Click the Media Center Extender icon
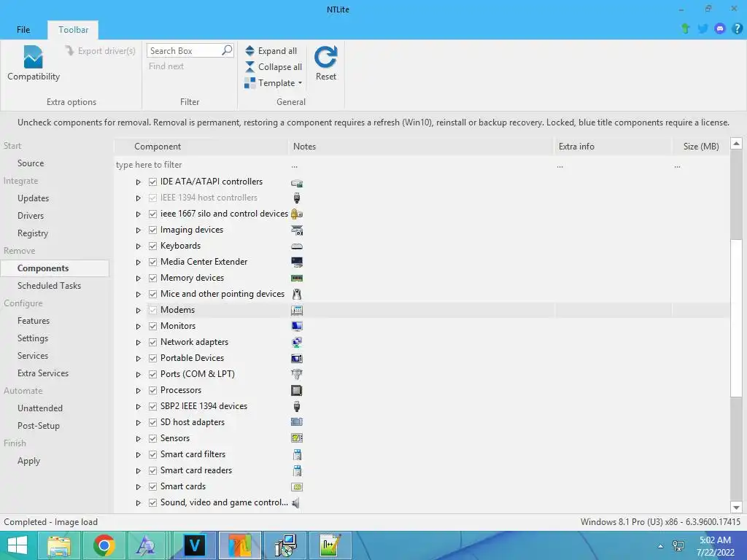Viewport: 747px width, 560px height. [297, 262]
